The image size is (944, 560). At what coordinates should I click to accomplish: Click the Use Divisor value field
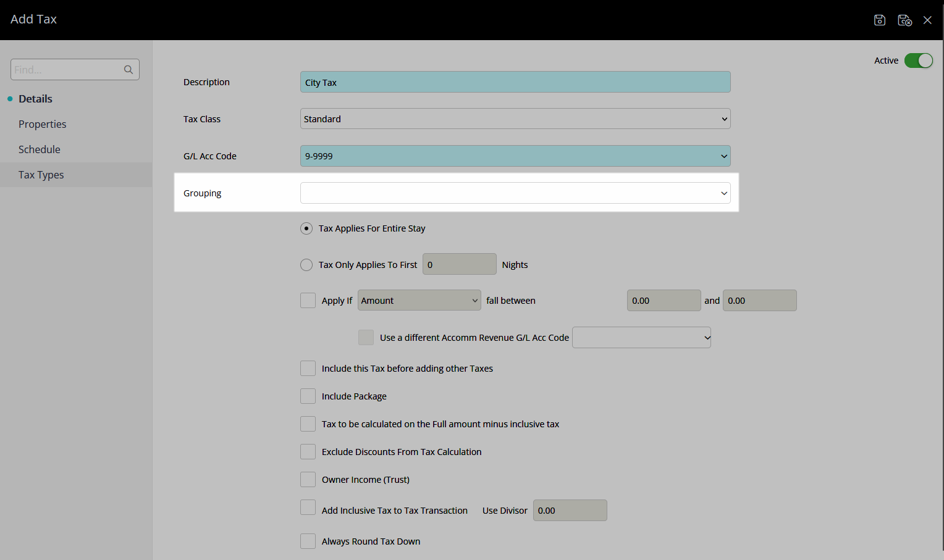570,510
